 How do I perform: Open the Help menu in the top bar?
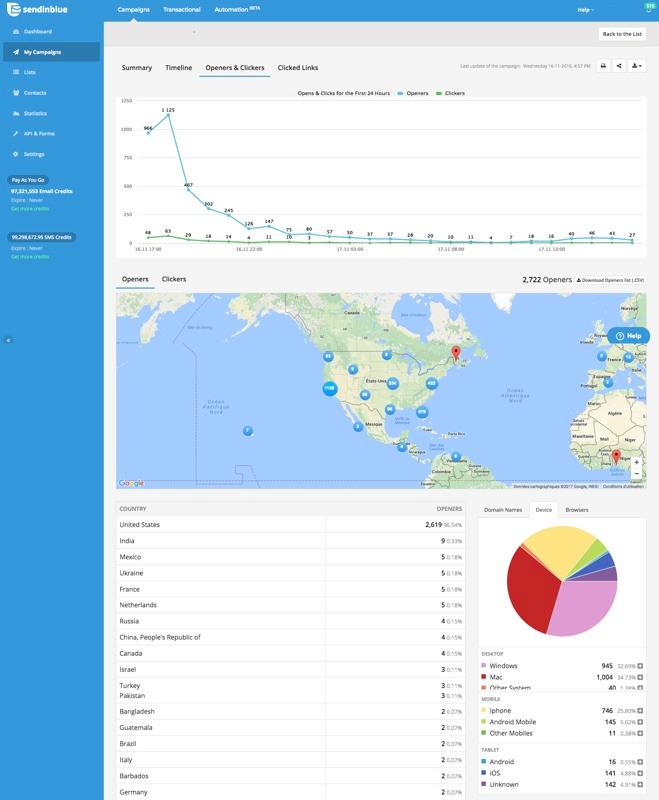click(584, 10)
